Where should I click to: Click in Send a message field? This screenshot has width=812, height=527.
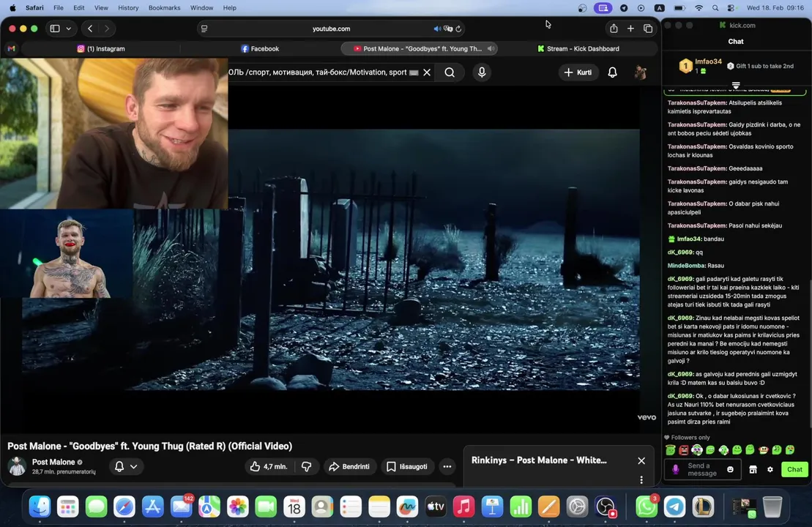pos(703,469)
